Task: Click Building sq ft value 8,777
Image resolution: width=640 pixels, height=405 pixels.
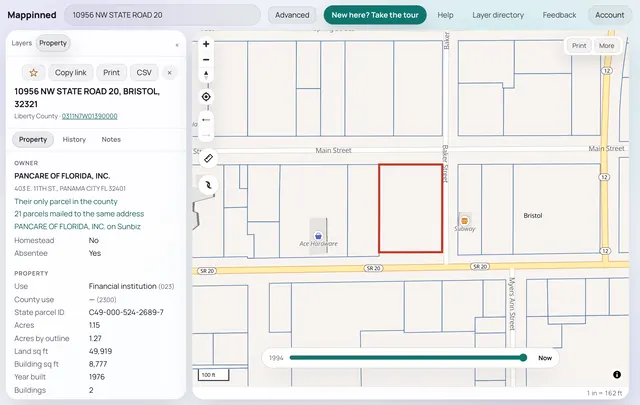Action: (98, 364)
